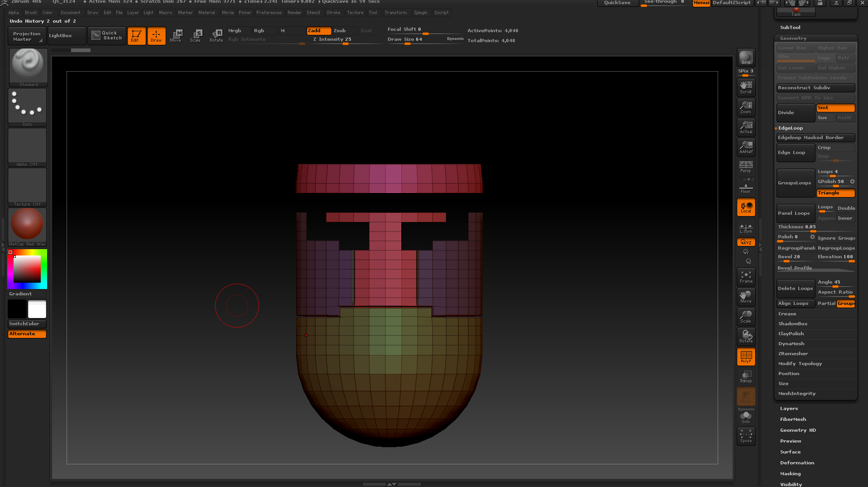Click the Xpose icon

click(x=746, y=436)
